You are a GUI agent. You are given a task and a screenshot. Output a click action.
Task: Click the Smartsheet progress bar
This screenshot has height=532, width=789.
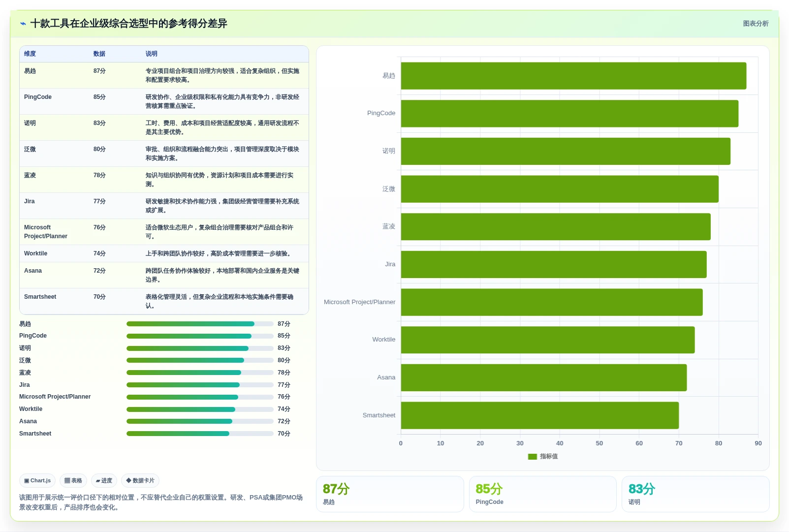click(200, 434)
